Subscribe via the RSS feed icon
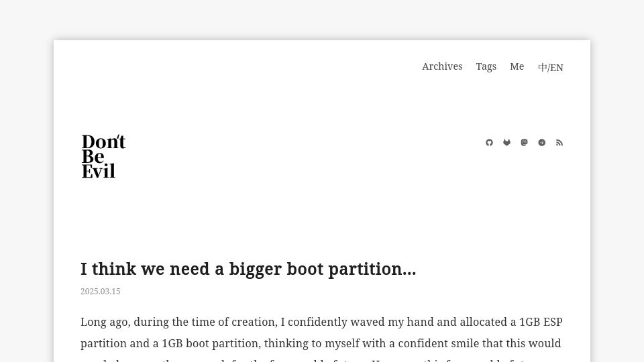Screen dimensions: 644x362 559,142
